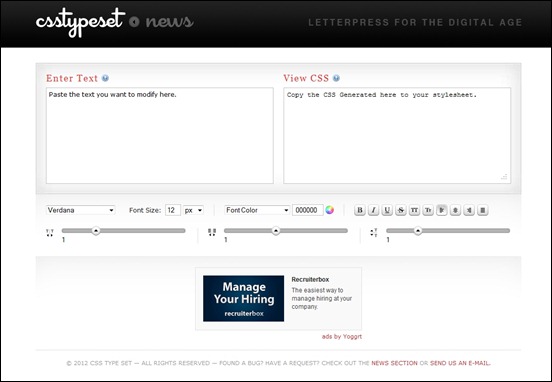
Task: Align text to the left
Action: (441, 210)
